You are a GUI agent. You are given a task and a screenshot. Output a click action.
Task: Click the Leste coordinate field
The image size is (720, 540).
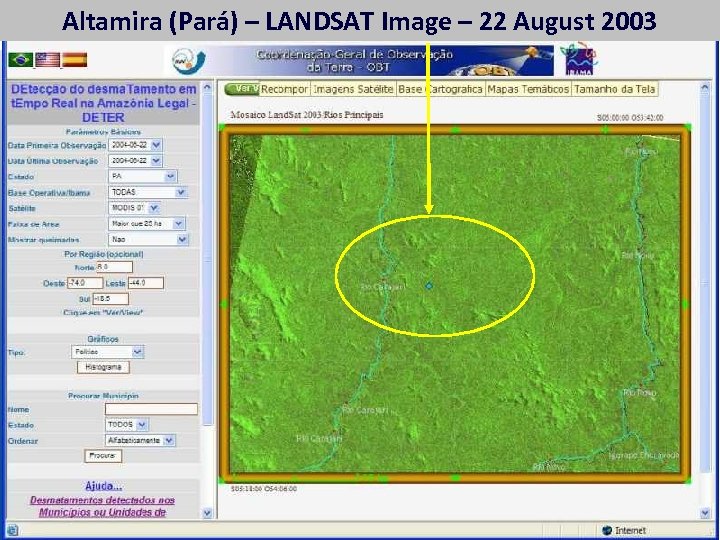[x=146, y=283]
